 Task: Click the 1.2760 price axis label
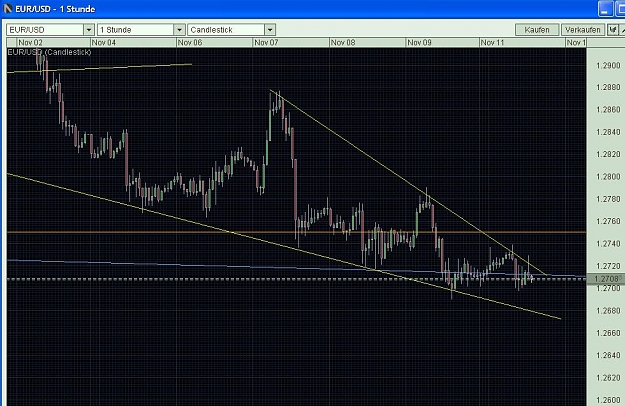coord(608,221)
